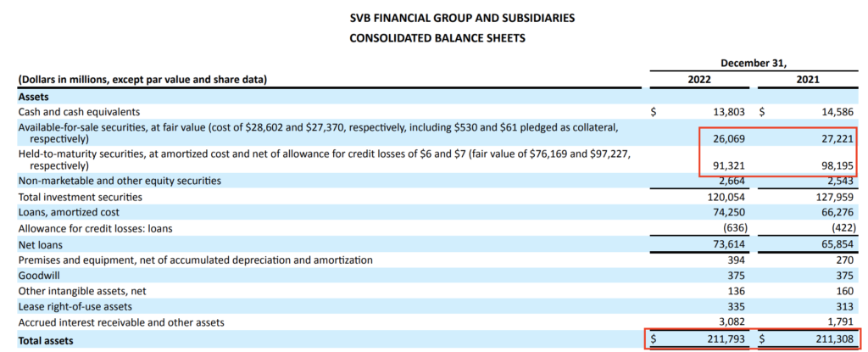Image resolution: width=868 pixels, height=352 pixels.
Task: Select the net loans value 73,614
Action: pyautogui.click(x=731, y=244)
